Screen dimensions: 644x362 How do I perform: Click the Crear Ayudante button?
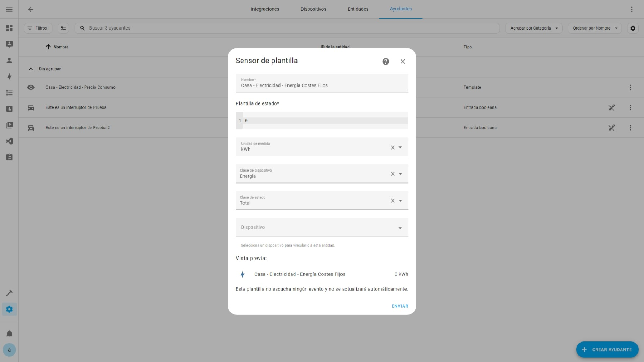607,349
